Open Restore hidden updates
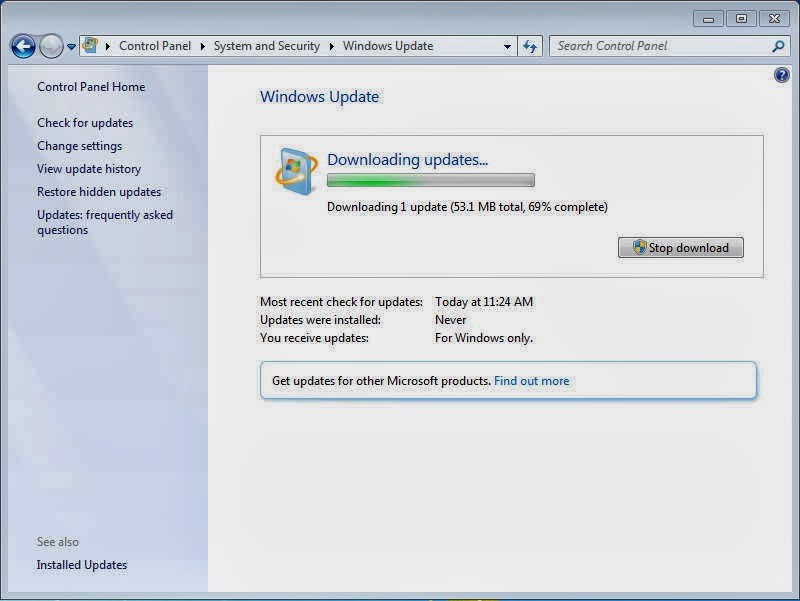 (x=99, y=192)
